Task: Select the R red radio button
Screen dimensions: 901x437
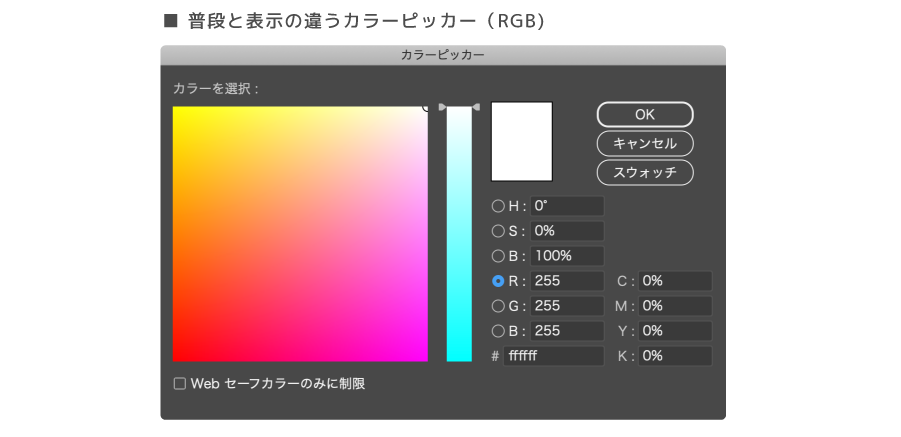Action: coord(498,281)
